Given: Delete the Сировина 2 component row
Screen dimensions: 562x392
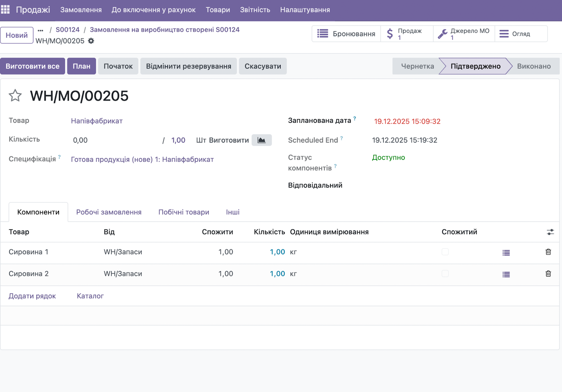Looking at the screenshot, I should (548, 274).
